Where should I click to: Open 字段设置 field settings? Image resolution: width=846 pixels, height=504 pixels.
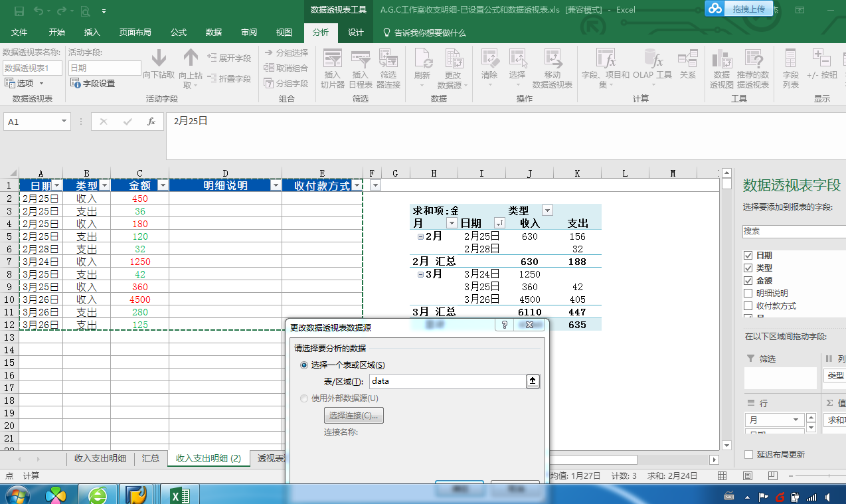click(92, 84)
